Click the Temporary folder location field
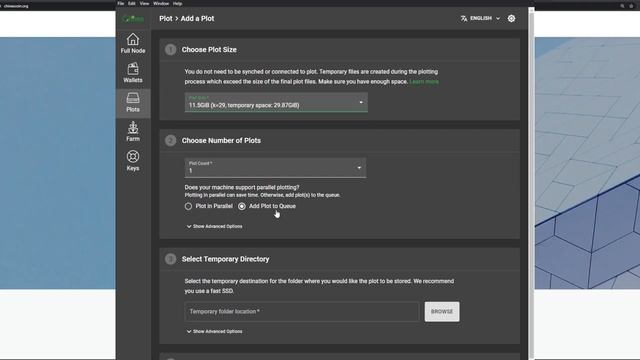The width and height of the screenshot is (640, 360). tap(302, 311)
